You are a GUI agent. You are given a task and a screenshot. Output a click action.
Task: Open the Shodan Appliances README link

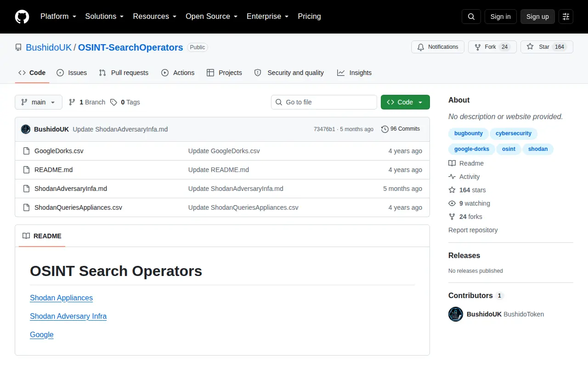point(61,298)
